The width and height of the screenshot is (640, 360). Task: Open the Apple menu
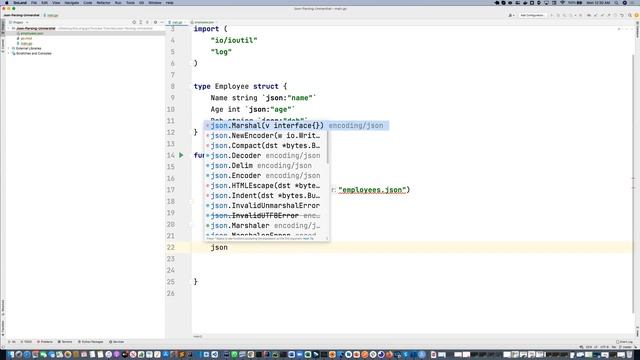[7, 2]
